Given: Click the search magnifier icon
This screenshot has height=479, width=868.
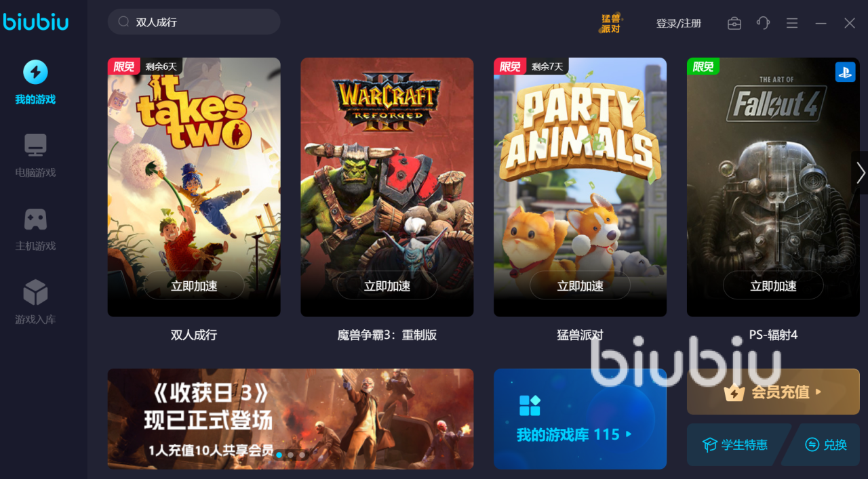Looking at the screenshot, I should (123, 22).
